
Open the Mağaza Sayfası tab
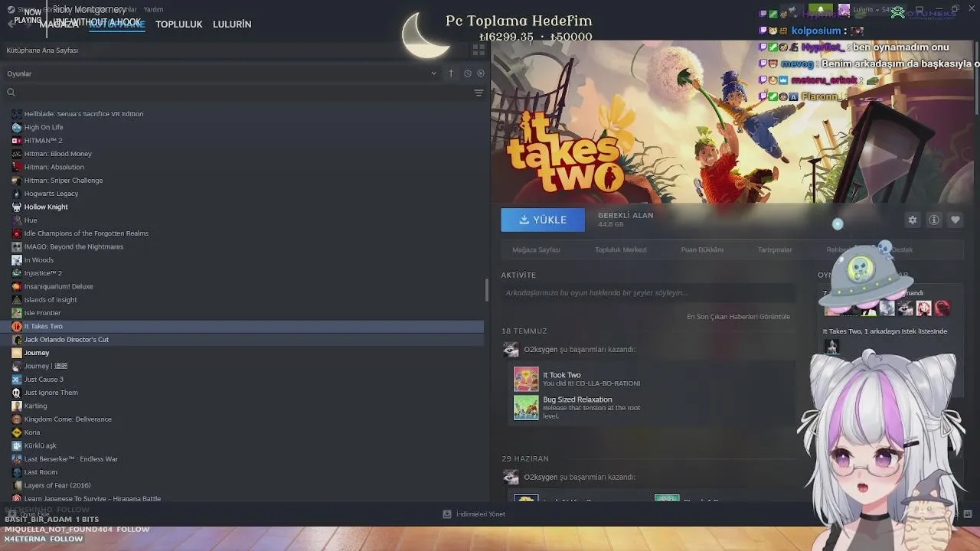(x=536, y=249)
